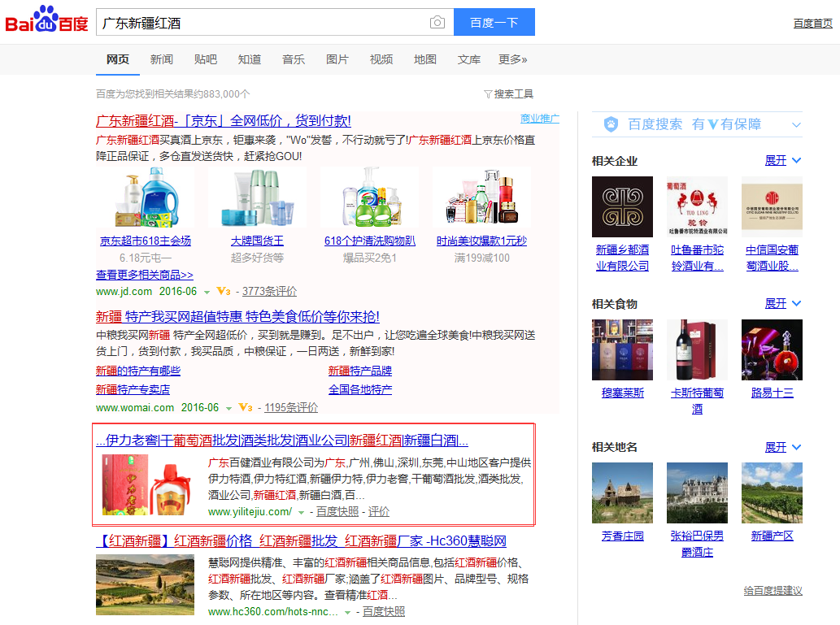Go to 百度首页 link
Screen dimensions: 840x625
[x=812, y=24]
